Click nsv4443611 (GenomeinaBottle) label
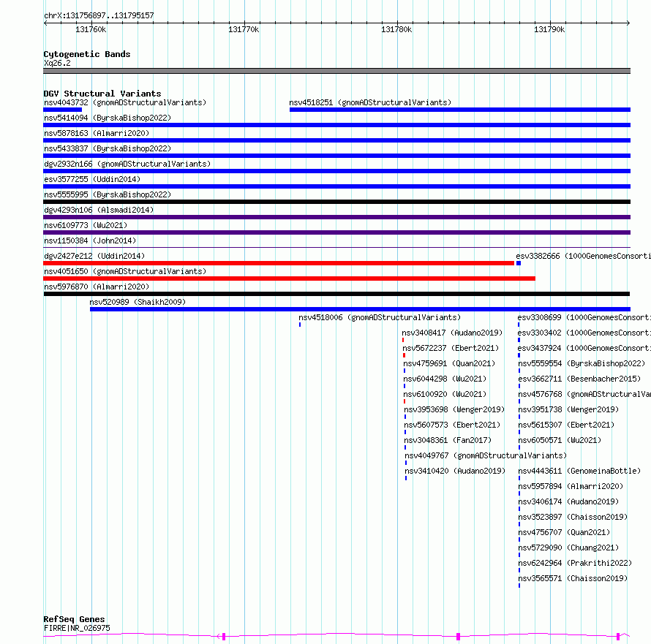 [579, 471]
